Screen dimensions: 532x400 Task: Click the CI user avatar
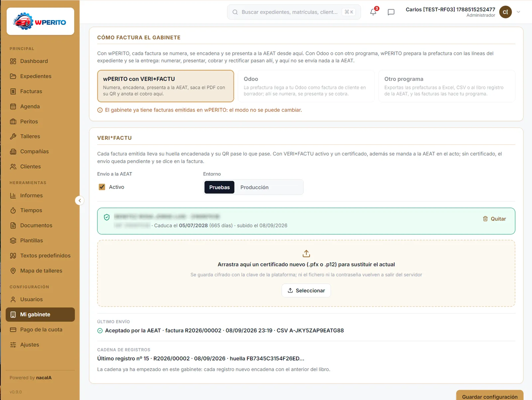coord(505,12)
